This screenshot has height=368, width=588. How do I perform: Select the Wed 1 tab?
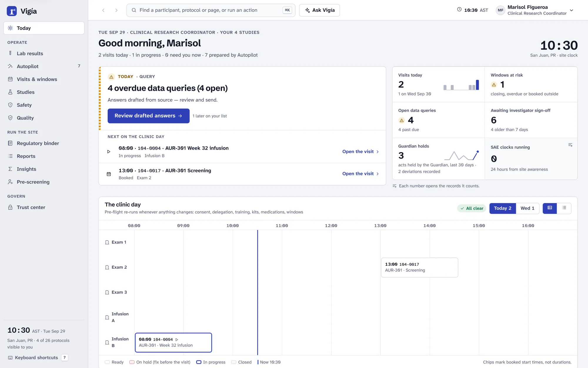tap(527, 208)
